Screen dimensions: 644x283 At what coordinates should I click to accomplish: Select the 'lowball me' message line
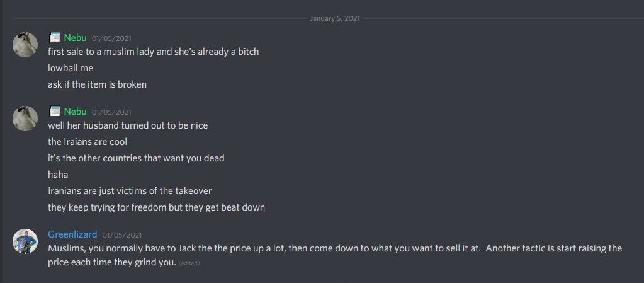tap(71, 68)
